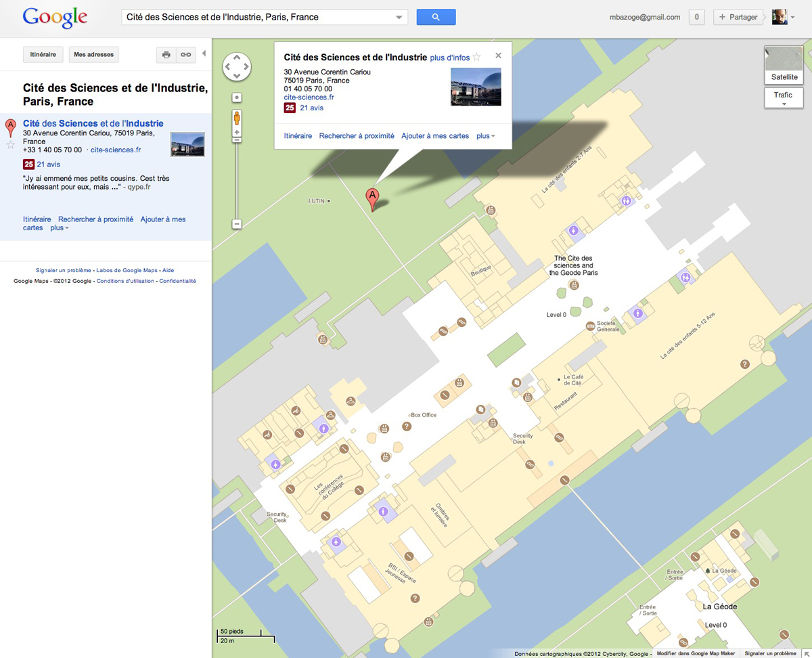Screen dimensions: 812x658
Task: Click the Mes adresses button
Action: point(93,55)
